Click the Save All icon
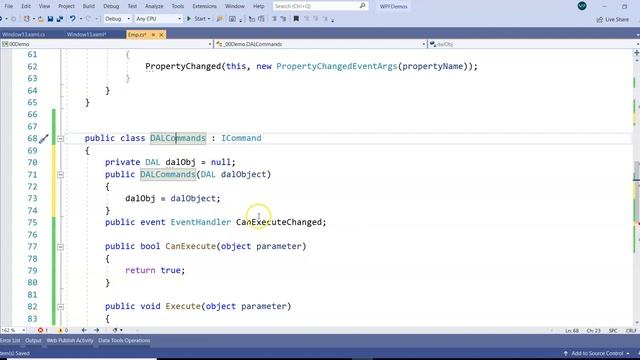Image resolution: width=640 pixels, height=360 pixels. 60,19
